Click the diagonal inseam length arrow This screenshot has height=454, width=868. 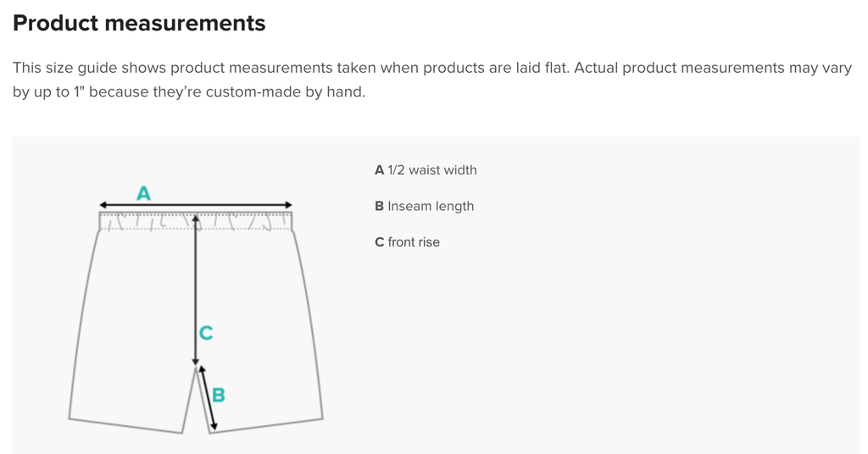[209, 397]
